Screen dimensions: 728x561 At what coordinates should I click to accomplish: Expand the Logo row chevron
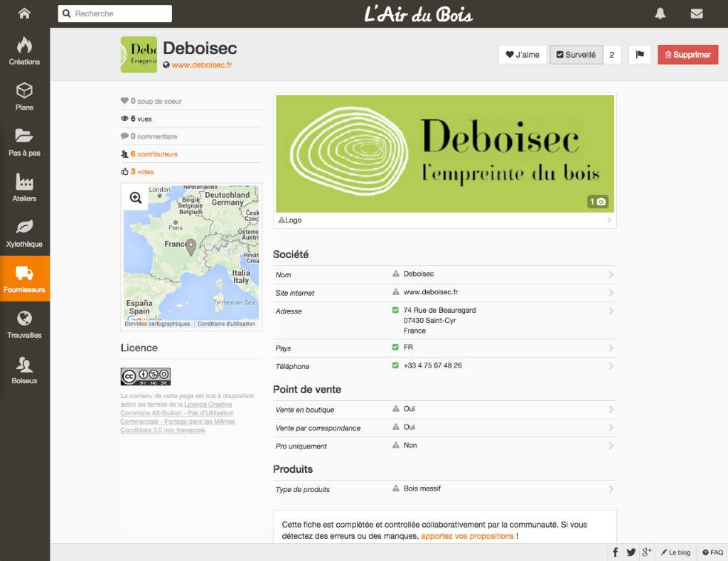point(609,220)
